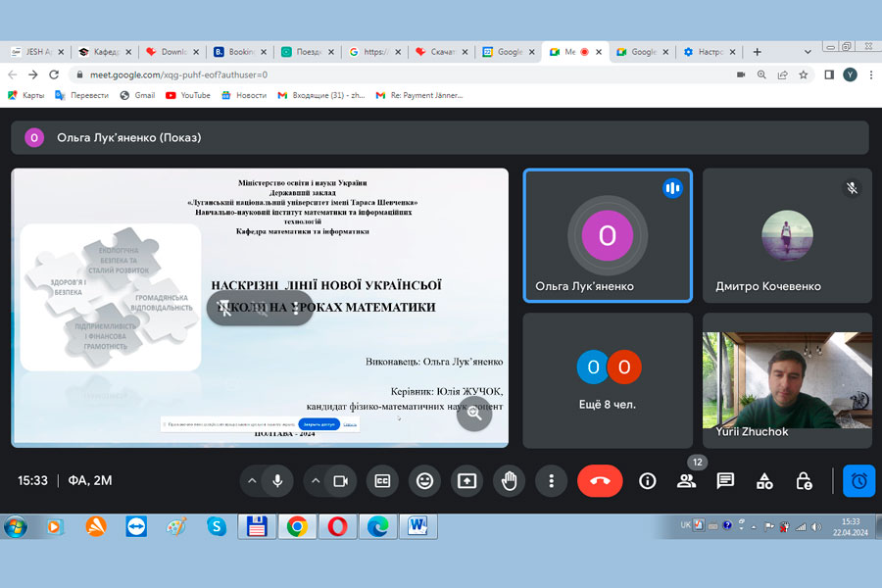Open the activities panel
Screen dimensions: 882x588
(764, 481)
